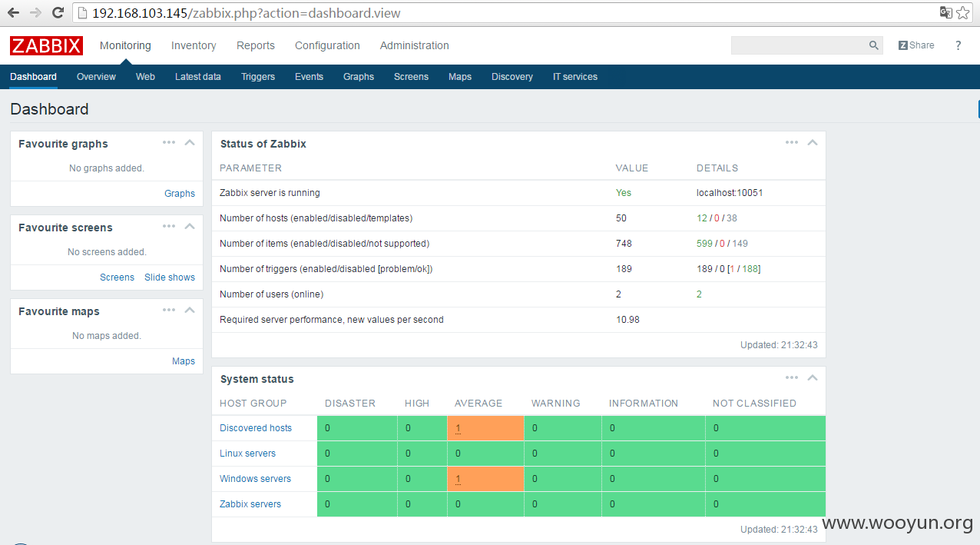
Task: Click the hosts value 50
Action: pyautogui.click(x=621, y=218)
